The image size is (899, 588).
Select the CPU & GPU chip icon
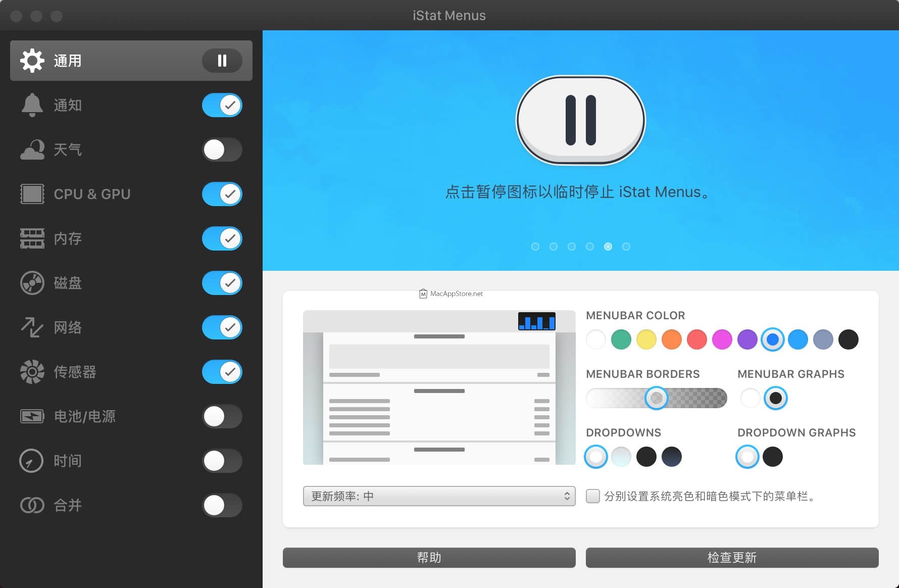coord(32,194)
